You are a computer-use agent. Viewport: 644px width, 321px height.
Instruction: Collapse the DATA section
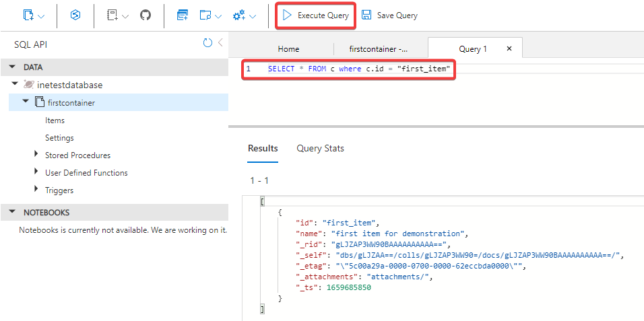pyautogui.click(x=13, y=67)
